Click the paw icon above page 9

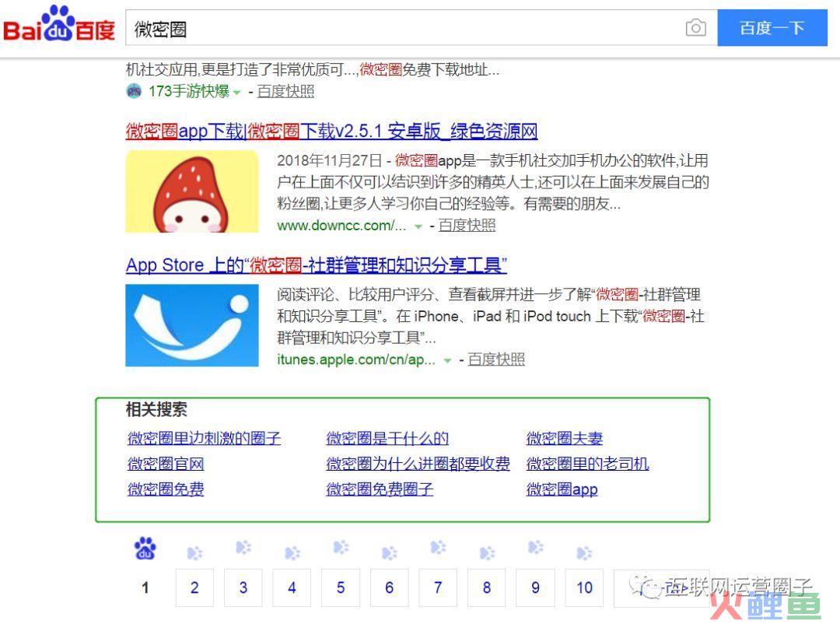pyautogui.click(x=535, y=547)
